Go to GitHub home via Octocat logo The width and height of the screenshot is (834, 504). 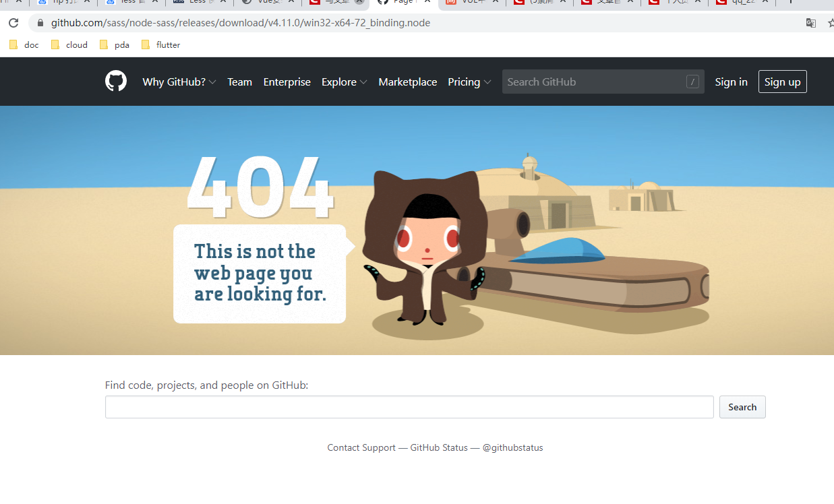click(116, 82)
